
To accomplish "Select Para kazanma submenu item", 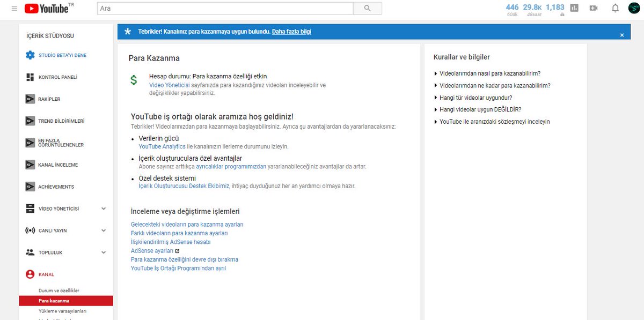I will pos(65,301).
